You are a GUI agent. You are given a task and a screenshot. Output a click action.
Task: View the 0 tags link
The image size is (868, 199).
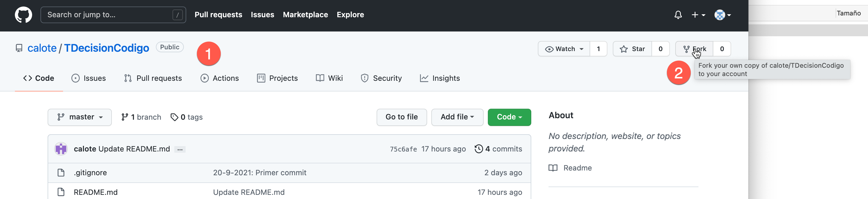(186, 117)
